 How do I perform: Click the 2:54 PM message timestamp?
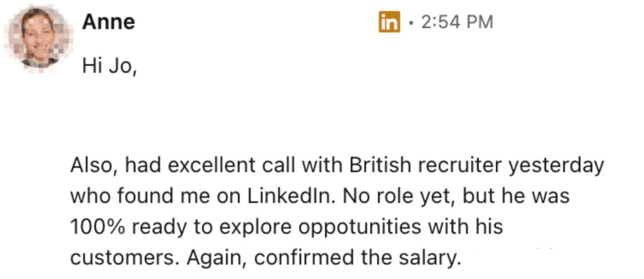point(457,22)
